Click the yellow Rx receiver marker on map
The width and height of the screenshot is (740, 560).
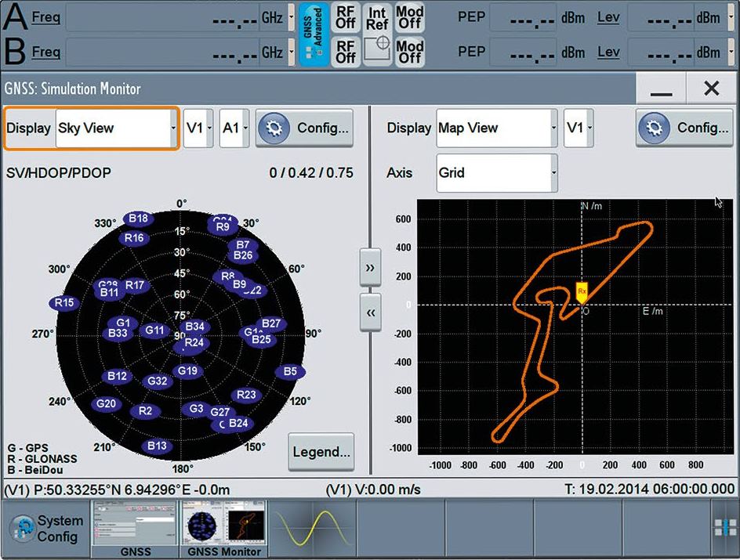coord(582,291)
